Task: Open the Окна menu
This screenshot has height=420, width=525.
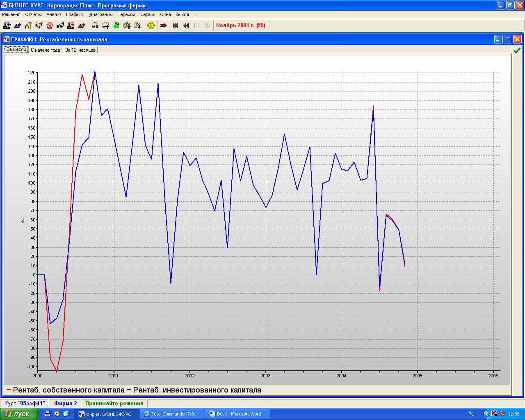Action: point(165,14)
